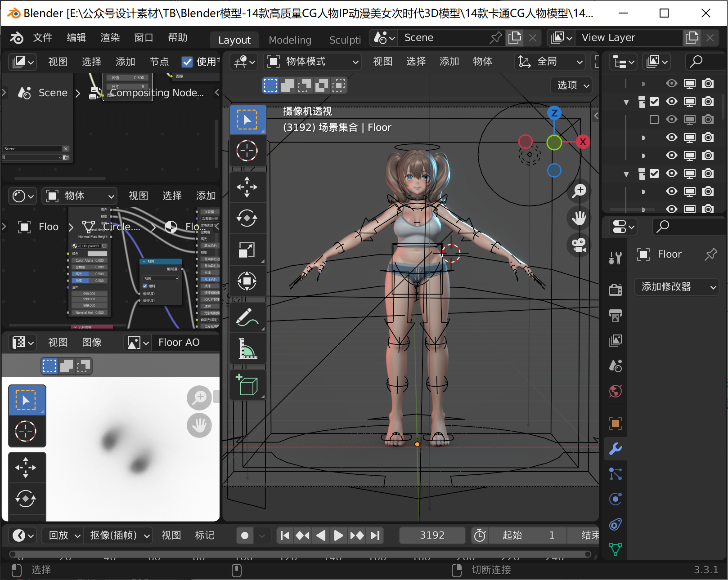Open the Modifiers wrench tab
The image size is (728, 580).
tap(616, 448)
